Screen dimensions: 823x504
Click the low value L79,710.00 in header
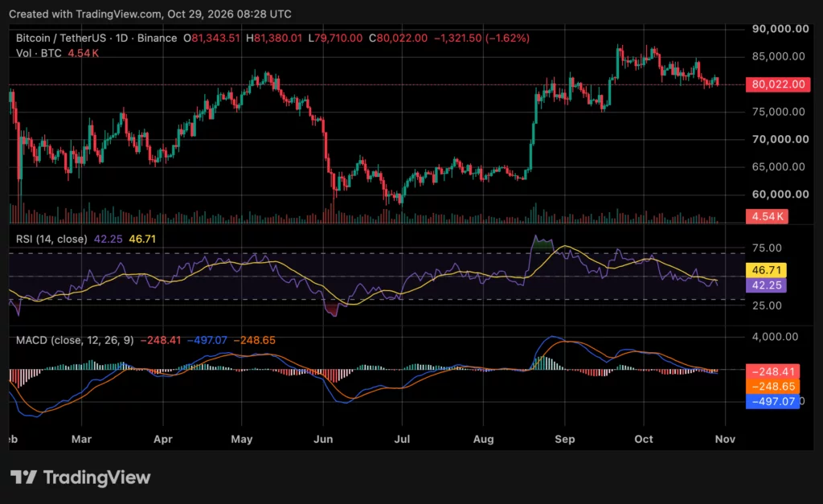[335, 39]
